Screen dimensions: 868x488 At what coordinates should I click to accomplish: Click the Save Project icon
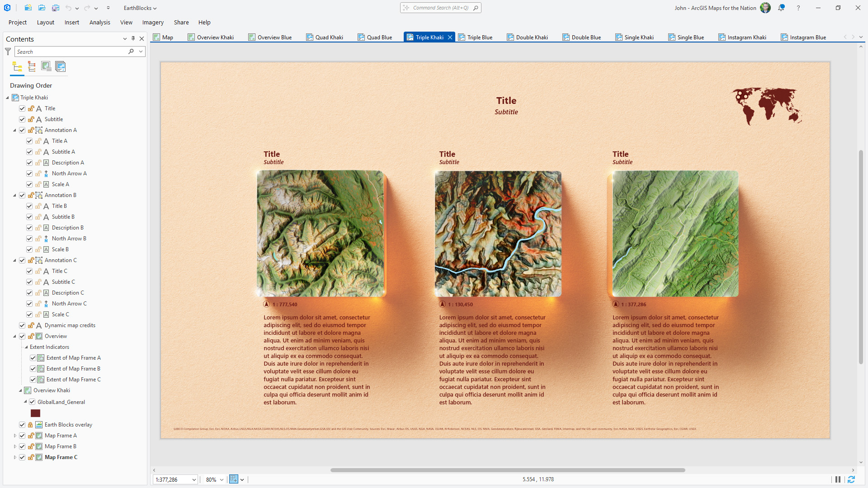pyautogui.click(x=55, y=8)
